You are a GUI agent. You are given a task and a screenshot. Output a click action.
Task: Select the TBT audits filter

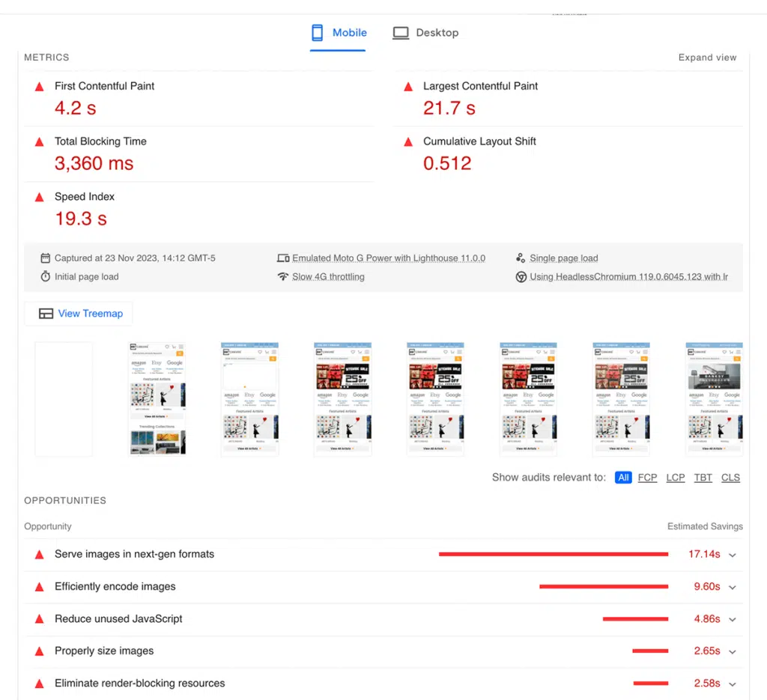click(x=703, y=478)
